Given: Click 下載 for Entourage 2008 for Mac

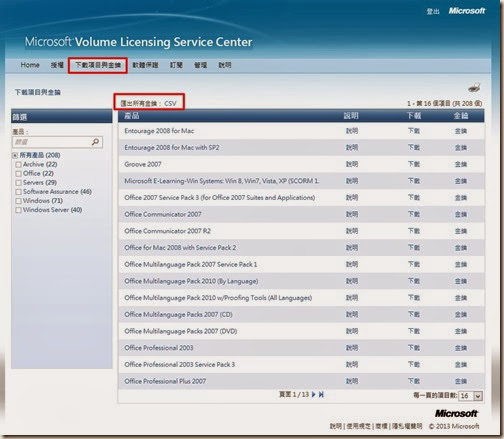Looking at the screenshot, I should (414, 131).
